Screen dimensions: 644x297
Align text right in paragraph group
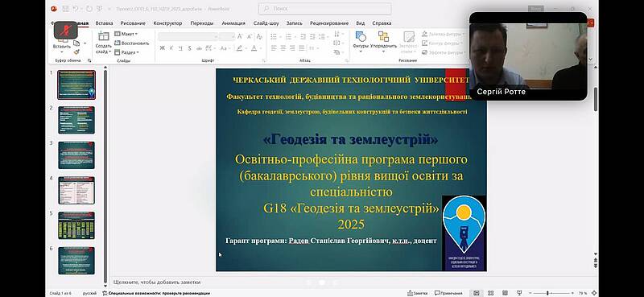coord(292,48)
